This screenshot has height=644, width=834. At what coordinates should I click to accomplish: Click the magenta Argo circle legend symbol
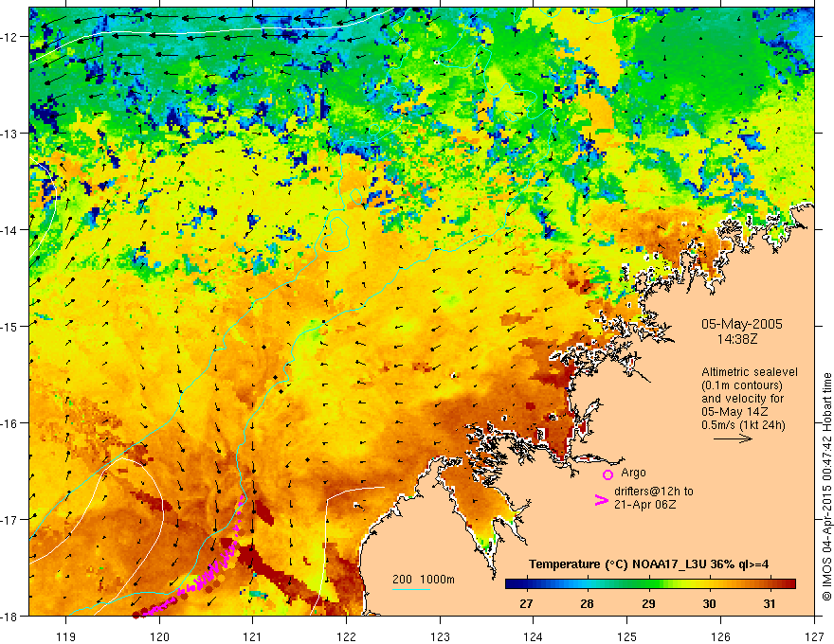point(607,474)
